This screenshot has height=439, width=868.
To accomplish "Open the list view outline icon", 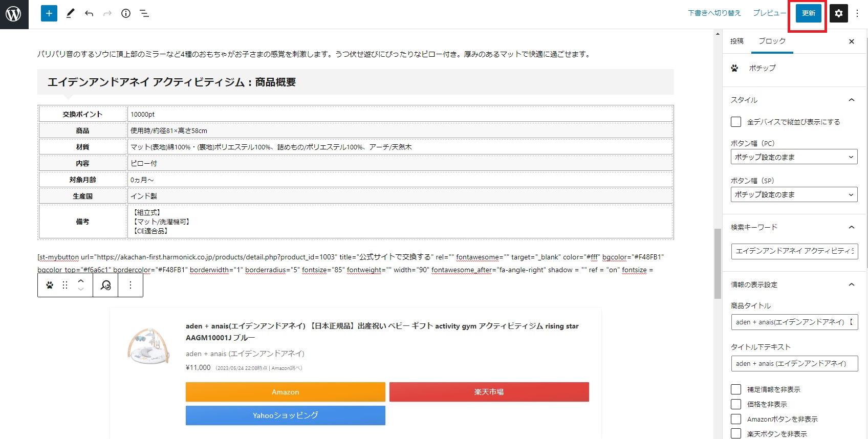I will pos(144,13).
